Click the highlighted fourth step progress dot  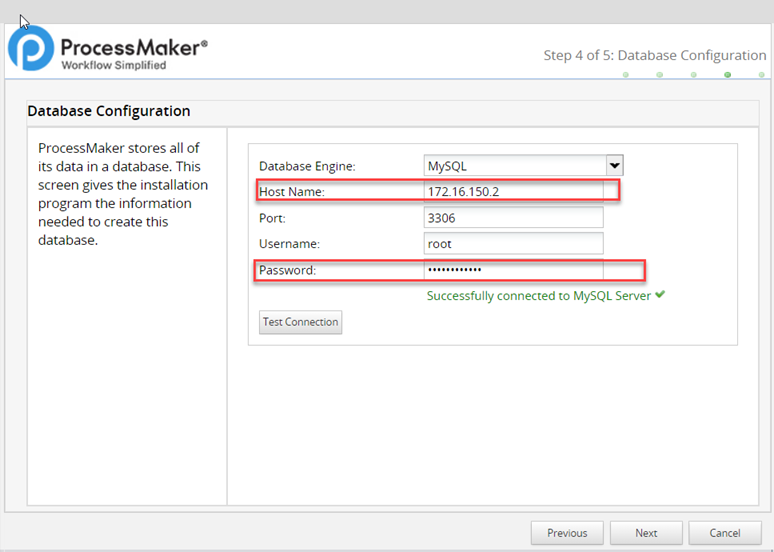[727, 75]
